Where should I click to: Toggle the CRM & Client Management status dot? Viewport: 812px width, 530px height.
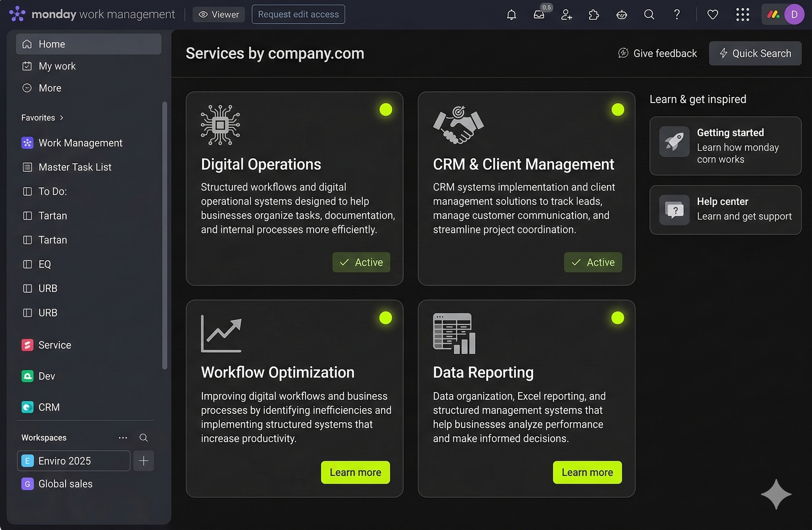click(x=618, y=109)
